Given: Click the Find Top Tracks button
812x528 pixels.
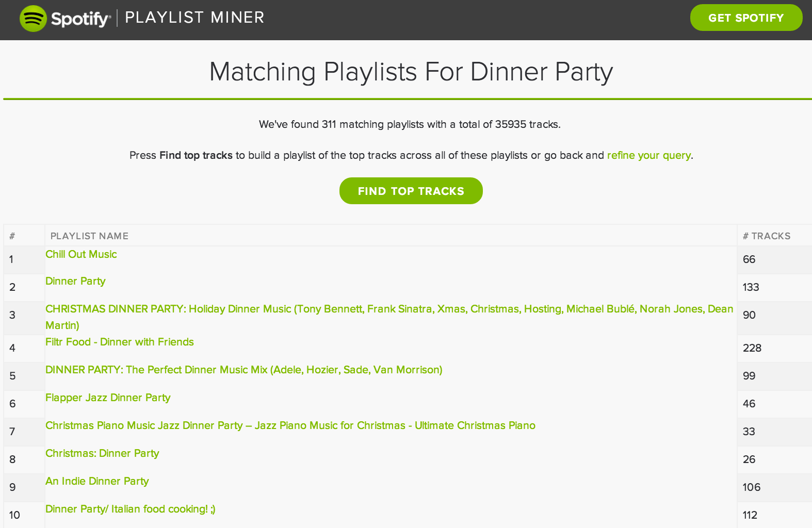Looking at the screenshot, I should coord(411,191).
